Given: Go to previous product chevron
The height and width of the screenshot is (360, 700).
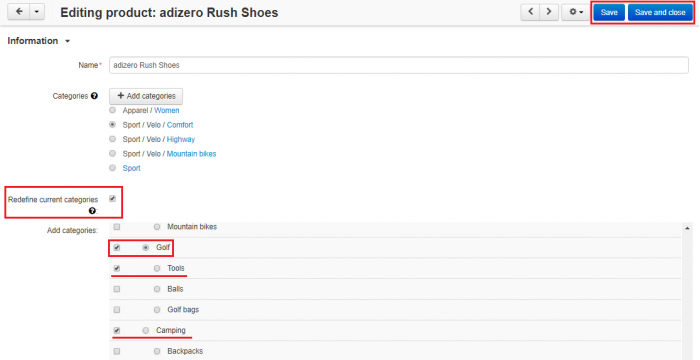Looking at the screenshot, I should point(530,12).
